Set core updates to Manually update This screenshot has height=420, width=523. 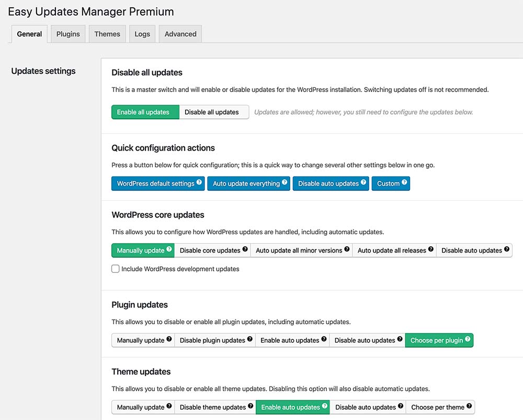pyautogui.click(x=140, y=251)
